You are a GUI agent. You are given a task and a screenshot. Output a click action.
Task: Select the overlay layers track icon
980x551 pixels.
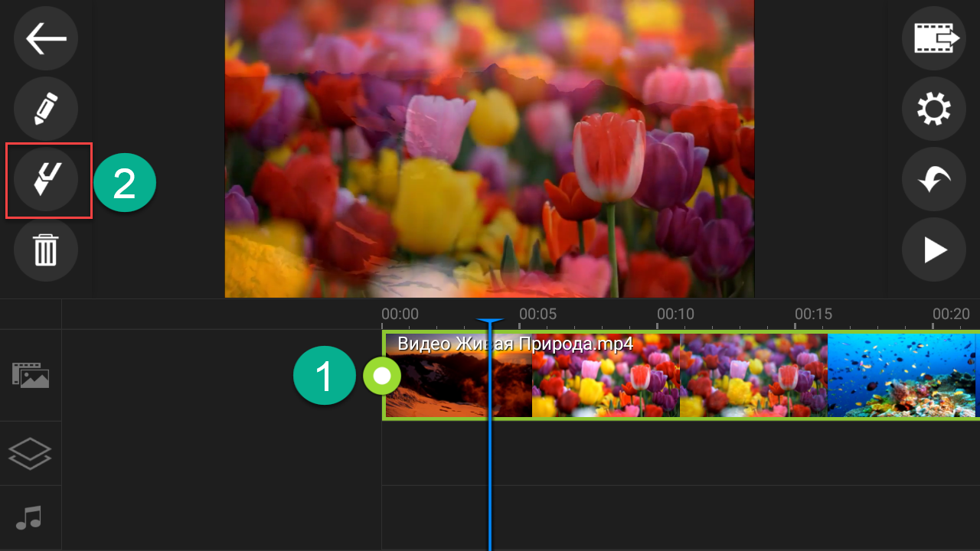pos(31,453)
